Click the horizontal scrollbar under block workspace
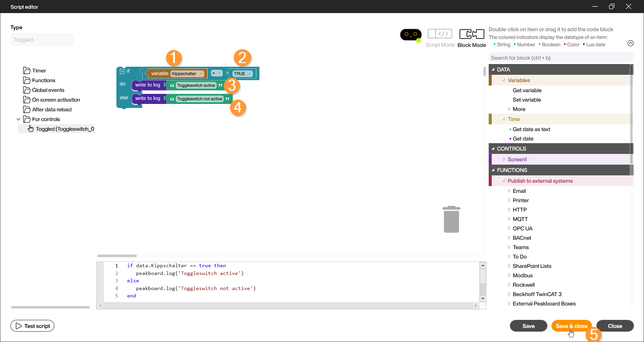 117,256
